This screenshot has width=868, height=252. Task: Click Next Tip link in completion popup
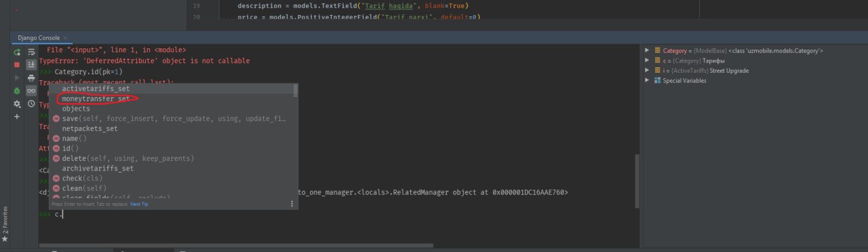click(x=139, y=204)
